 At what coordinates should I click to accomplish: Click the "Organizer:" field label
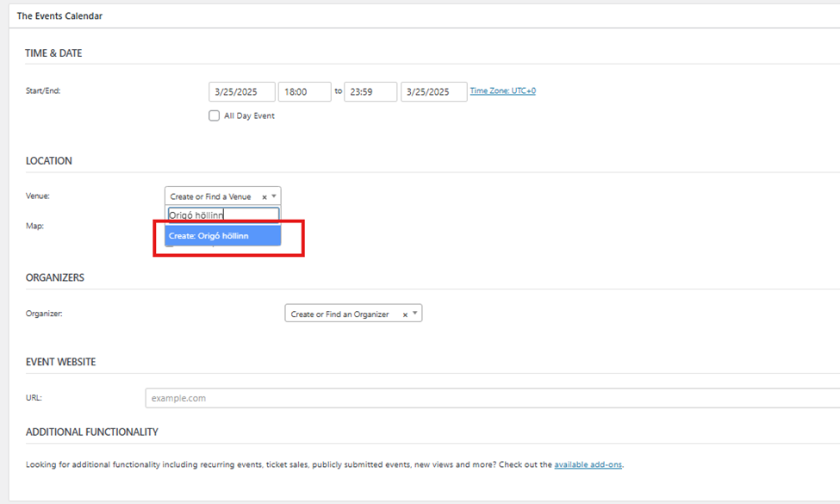point(44,314)
